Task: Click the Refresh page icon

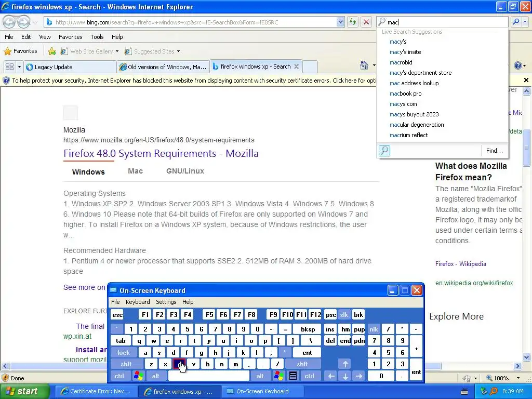Action: pos(353,22)
